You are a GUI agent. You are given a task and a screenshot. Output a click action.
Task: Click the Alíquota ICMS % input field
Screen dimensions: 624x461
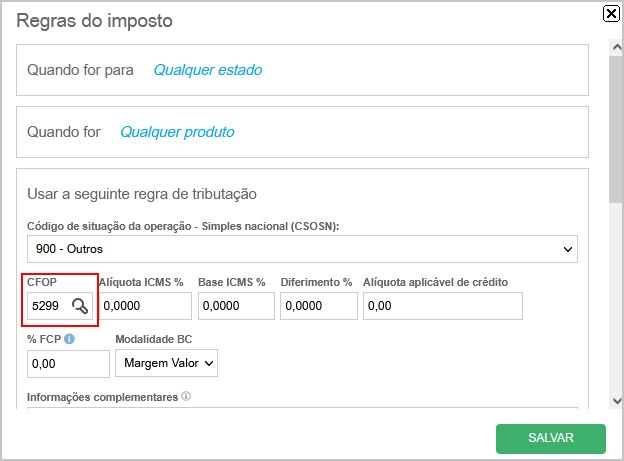[x=145, y=306]
